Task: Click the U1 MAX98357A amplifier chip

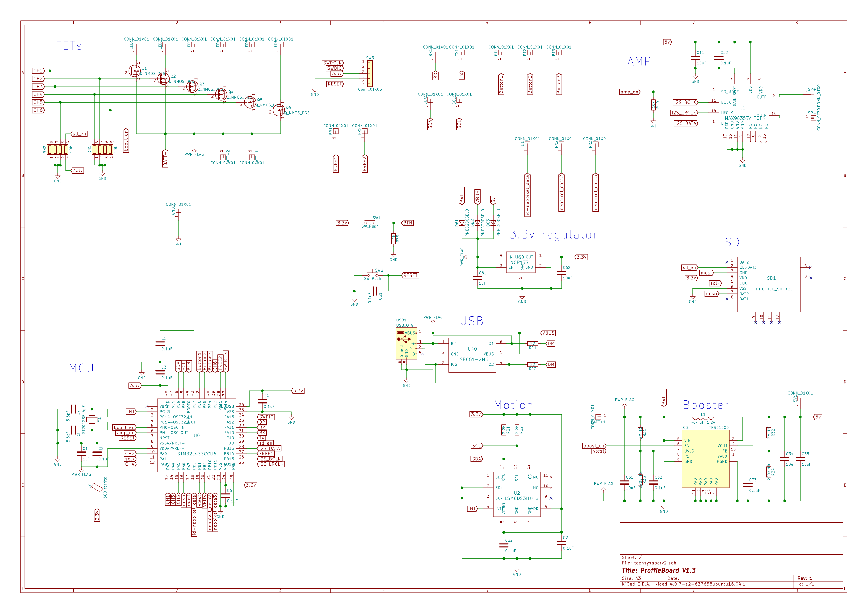Action: 744,108
